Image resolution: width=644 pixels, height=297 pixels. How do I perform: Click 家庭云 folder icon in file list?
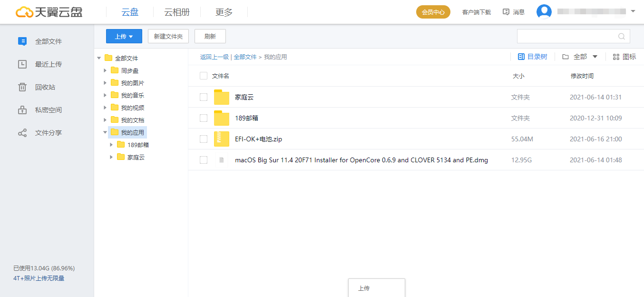point(222,97)
